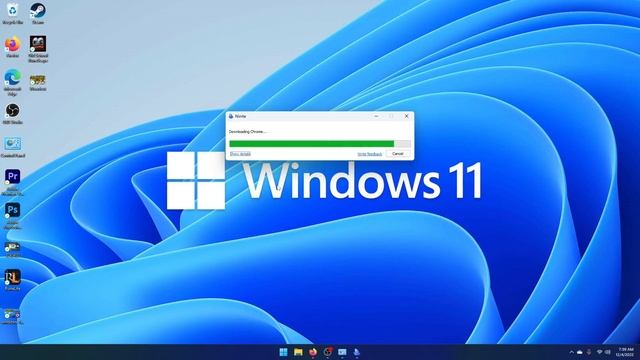The height and width of the screenshot is (360, 640).
Task: Open the Recycle Bin desktop icon
Action: (x=12, y=13)
